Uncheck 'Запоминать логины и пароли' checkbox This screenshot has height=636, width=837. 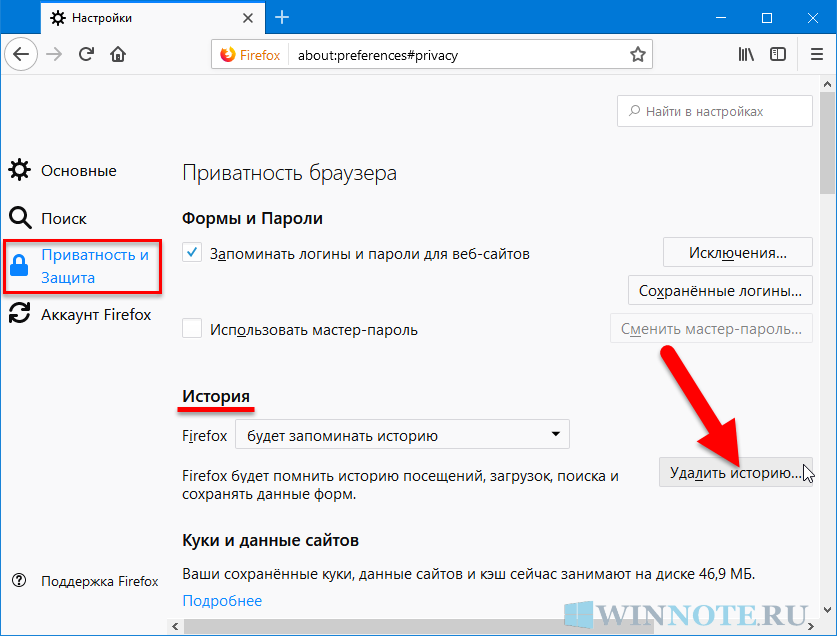193,253
